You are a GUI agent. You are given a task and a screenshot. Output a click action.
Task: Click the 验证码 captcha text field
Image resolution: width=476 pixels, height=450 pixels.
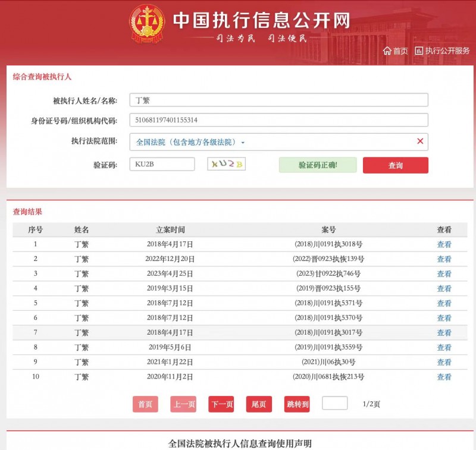pyautogui.click(x=162, y=164)
